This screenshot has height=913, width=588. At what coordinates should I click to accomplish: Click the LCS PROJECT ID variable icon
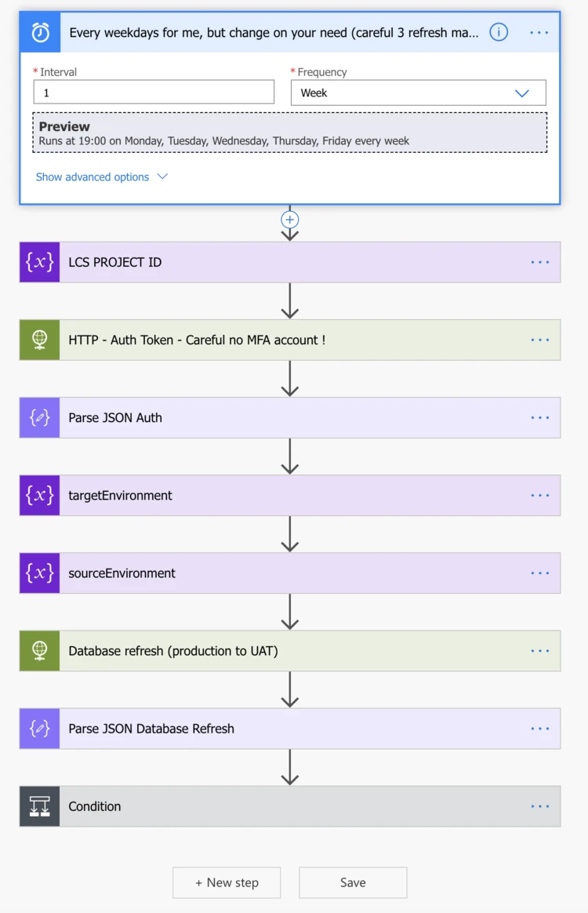pos(40,262)
